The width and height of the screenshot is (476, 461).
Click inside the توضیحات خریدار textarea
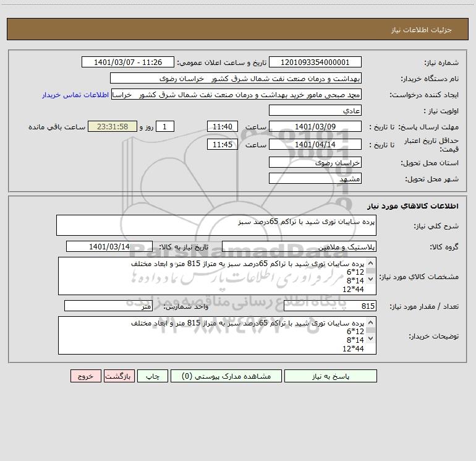[217, 335]
